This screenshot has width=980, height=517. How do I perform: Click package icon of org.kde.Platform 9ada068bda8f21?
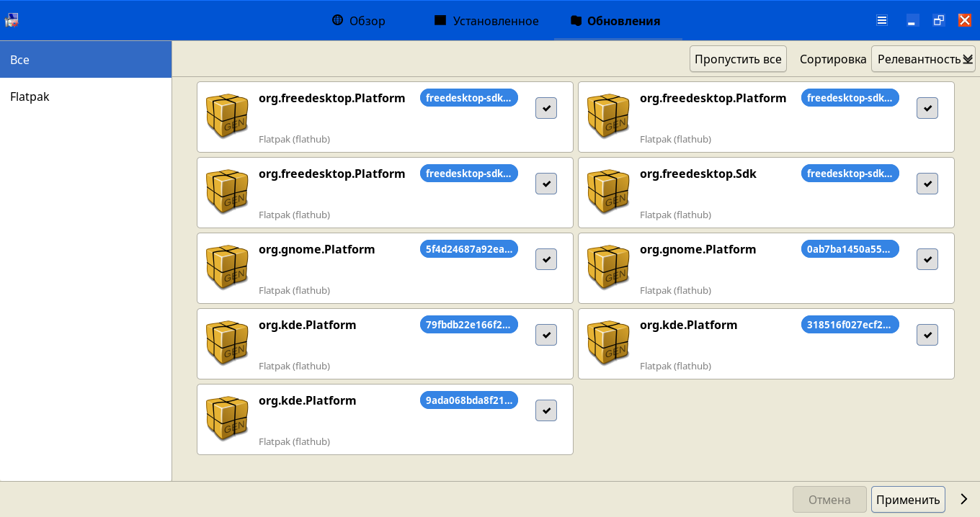click(x=227, y=418)
